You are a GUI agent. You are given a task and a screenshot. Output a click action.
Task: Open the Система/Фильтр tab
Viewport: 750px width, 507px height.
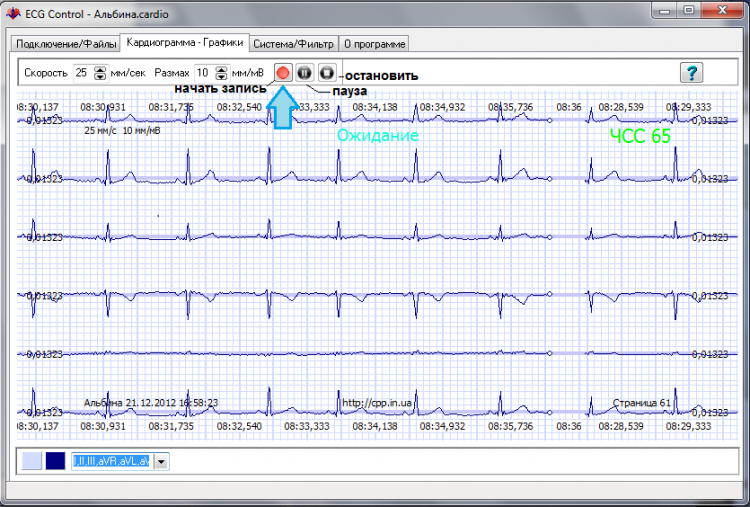point(293,44)
